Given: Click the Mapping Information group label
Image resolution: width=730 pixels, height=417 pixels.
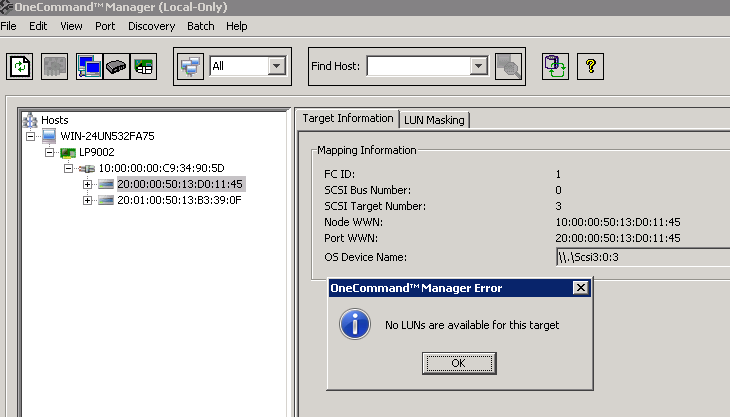Looking at the screenshot, I should 367,150.
